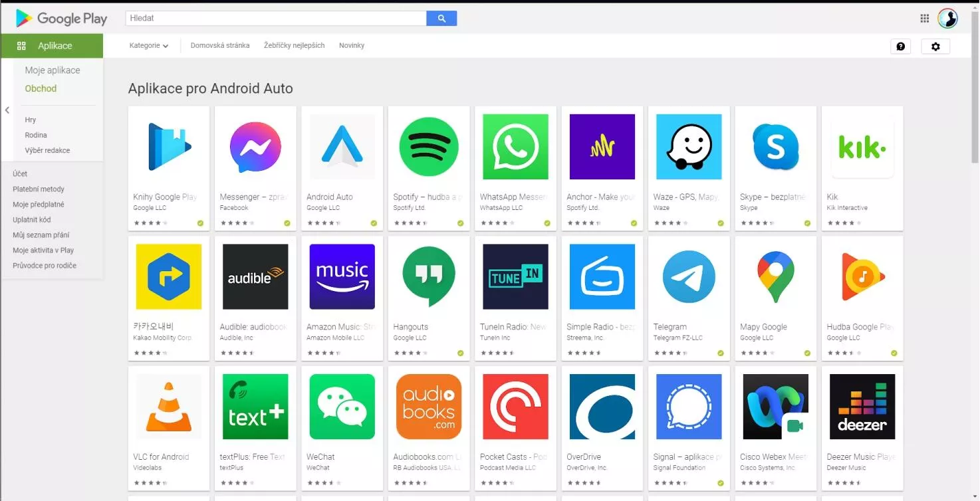Open the VLC for Android icon
This screenshot has height=501, width=980.
click(169, 407)
